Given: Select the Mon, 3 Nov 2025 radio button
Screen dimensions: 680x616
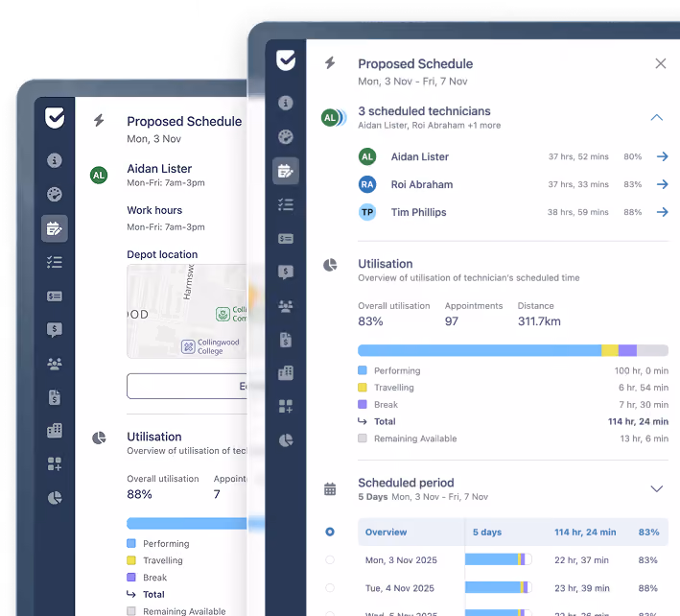Looking at the screenshot, I should [x=330, y=559].
